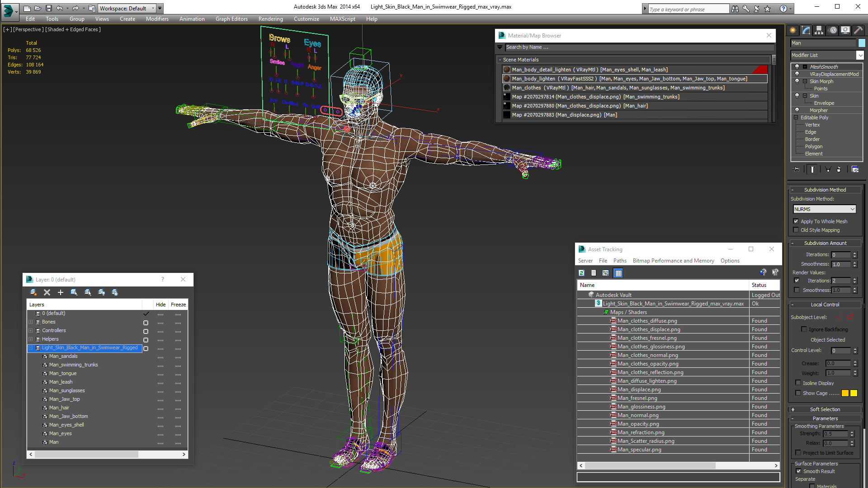This screenshot has width=868, height=488.
Task: Click Tree View icon in Asset Tracking toolbar
Action: click(606, 273)
